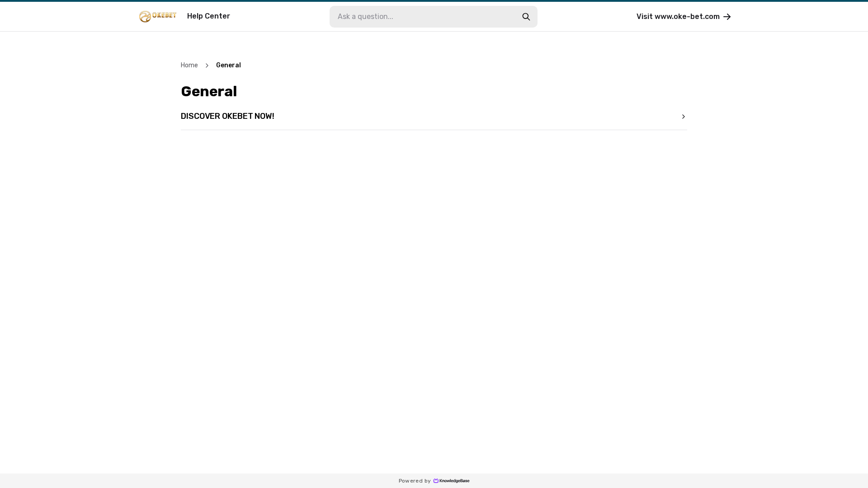Click the General page heading
This screenshot has height=488, width=868.
pyautogui.click(x=209, y=92)
